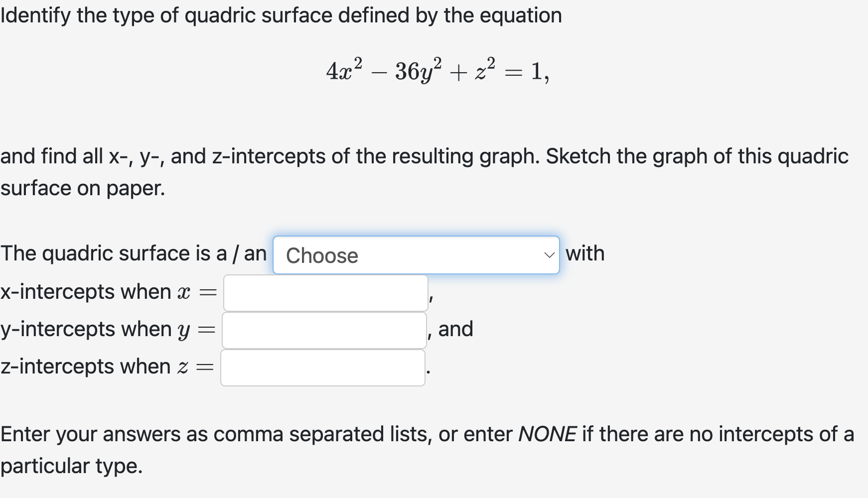The height and width of the screenshot is (498, 868).
Task: Click the 'y-intercepts when y =' label
Action: pos(107,329)
